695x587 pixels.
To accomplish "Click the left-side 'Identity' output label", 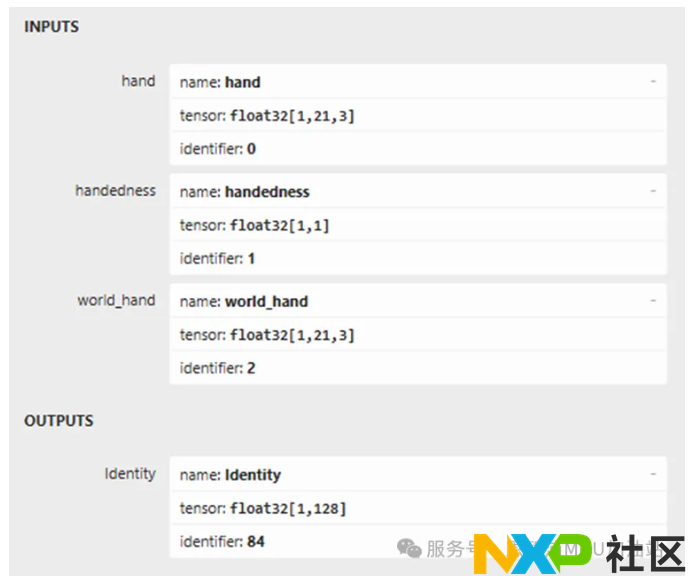I will pyautogui.click(x=130, y=474).
